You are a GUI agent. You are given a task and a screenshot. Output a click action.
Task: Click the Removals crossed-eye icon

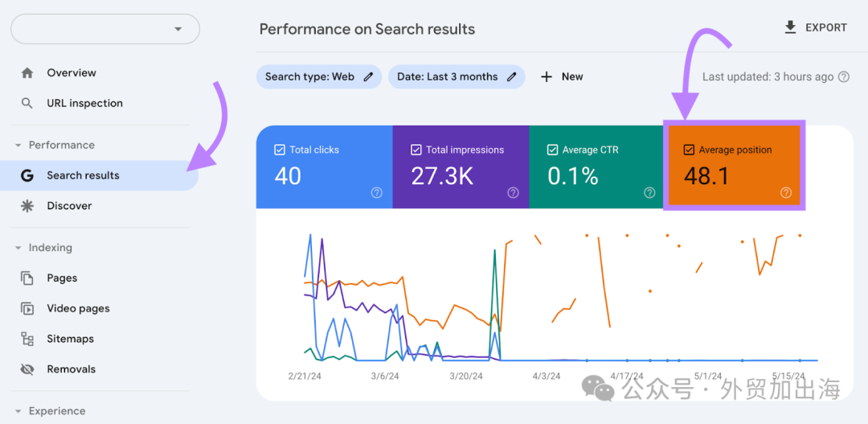pyautogui.click(x=27, y=369)
